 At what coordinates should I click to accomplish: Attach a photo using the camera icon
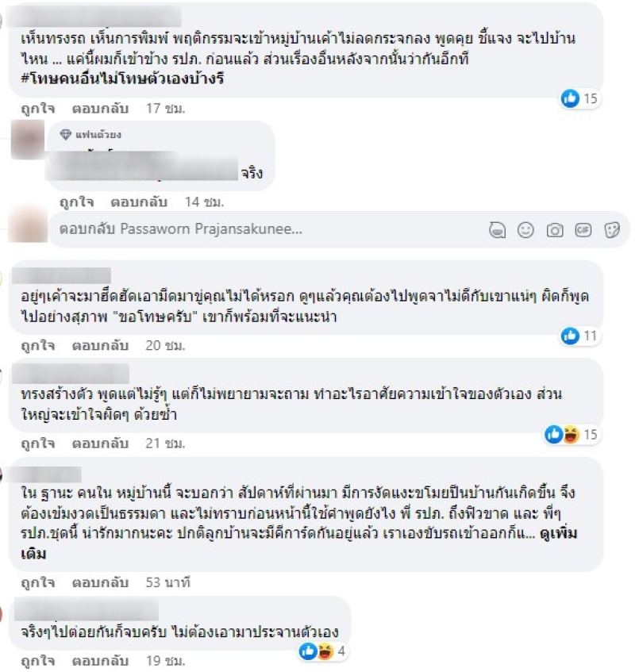click(555, 230)
